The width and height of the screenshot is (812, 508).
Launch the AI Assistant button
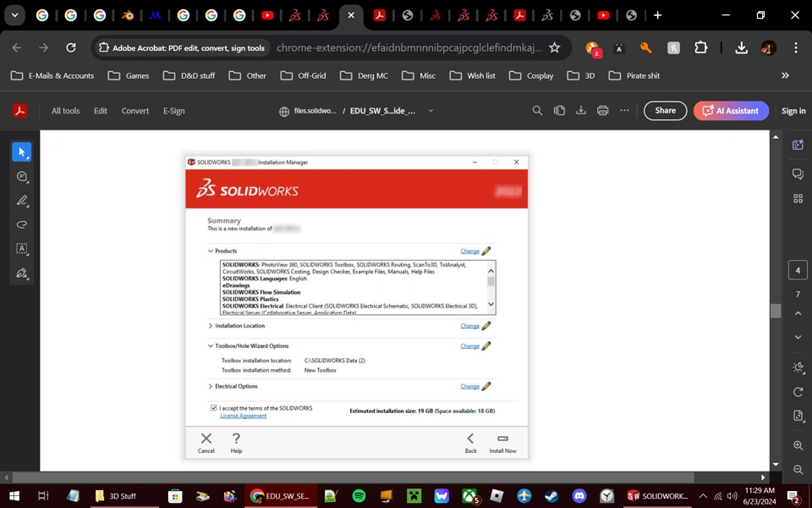tap(731, 110)
